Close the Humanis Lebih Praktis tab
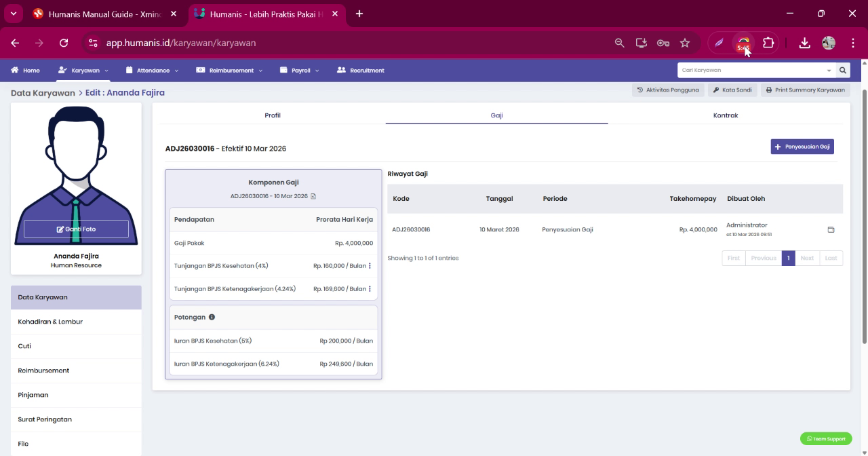The image size is (868, 456). click(334, 14)
